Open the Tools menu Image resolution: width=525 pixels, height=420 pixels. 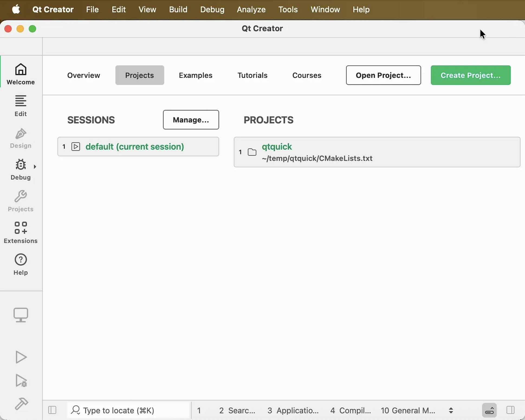click(x=288, y=10)
